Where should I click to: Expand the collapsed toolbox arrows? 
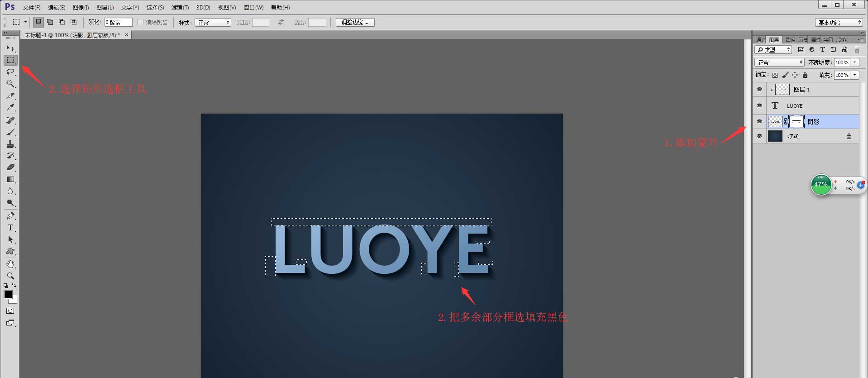point(5,33)
